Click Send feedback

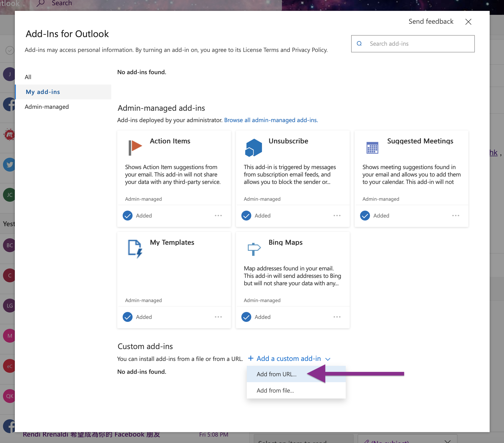pyautogui.click(x=431, y=21)
